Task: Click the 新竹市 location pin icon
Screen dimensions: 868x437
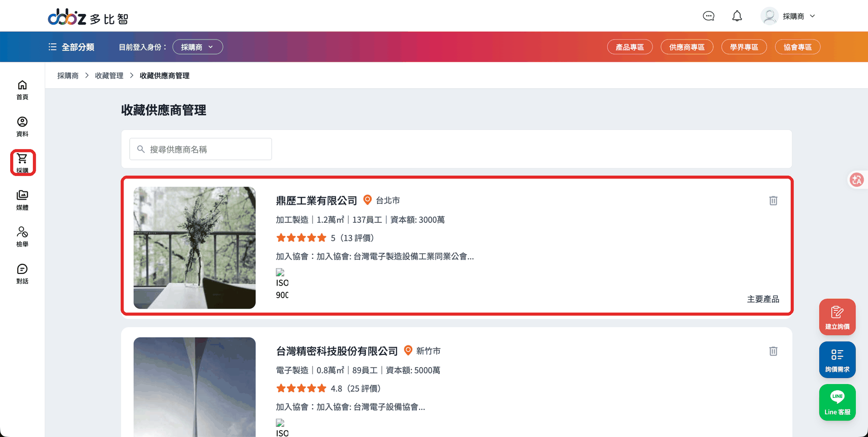Action: tap(408, 350)
